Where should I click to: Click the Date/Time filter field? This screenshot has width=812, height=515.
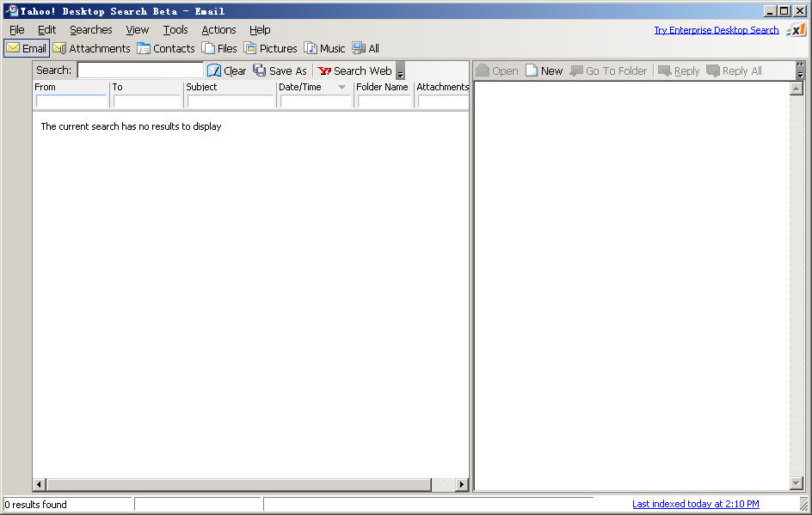(x=316, y=101)
